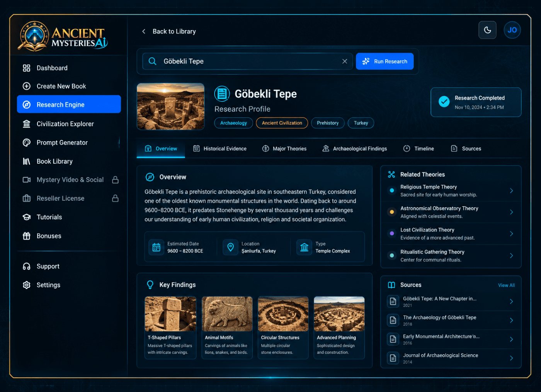Open the 2021 Göbekli Tepe: A New Chapter source
Screen dimensions: 541x392
coord(451,302)
